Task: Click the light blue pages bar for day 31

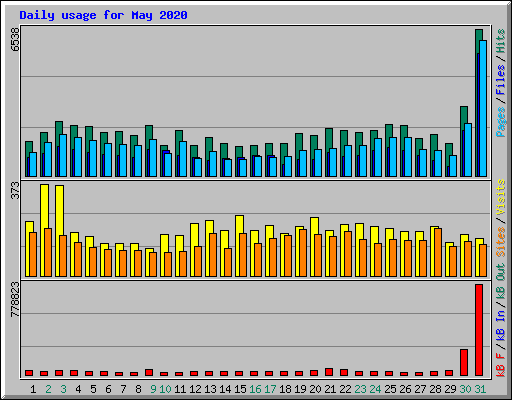Action: 483,108
